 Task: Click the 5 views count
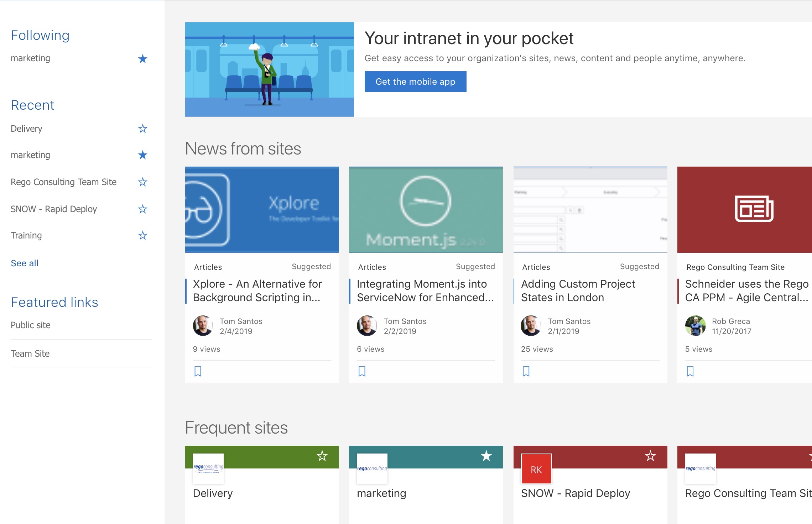[699, 349]
